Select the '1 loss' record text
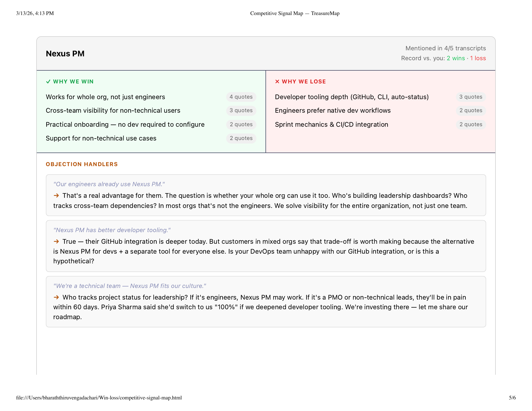This screenshot has height=411, width=532. tap(478, 58)
